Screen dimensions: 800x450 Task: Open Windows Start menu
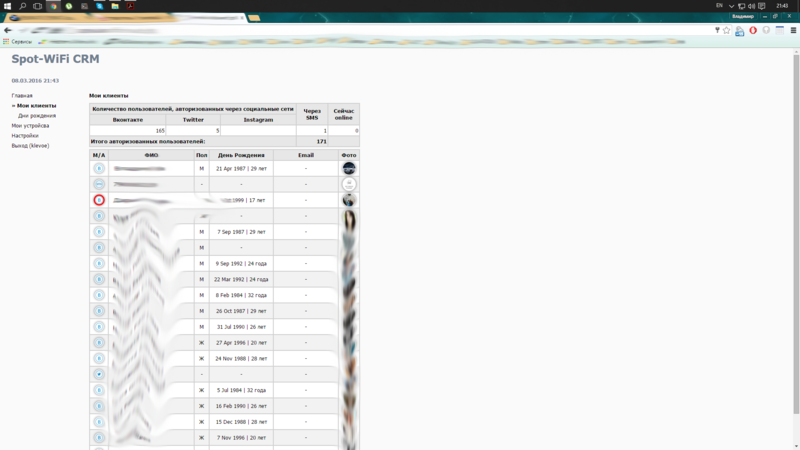click(x=7, y=6)
